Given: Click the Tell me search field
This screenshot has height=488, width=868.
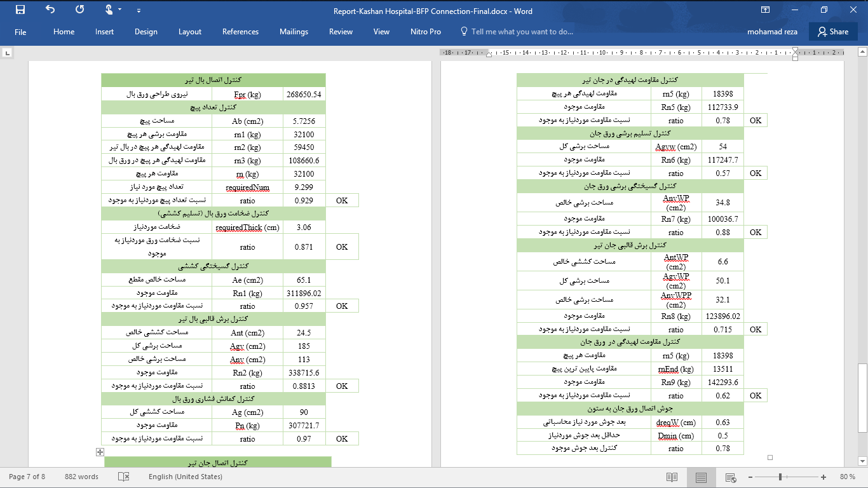Looking at the screenshot, I should tap(522, 32).
